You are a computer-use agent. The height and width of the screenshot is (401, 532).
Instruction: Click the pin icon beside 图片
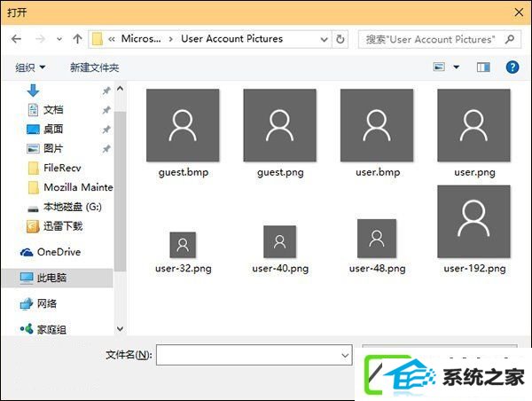point(106,149)
